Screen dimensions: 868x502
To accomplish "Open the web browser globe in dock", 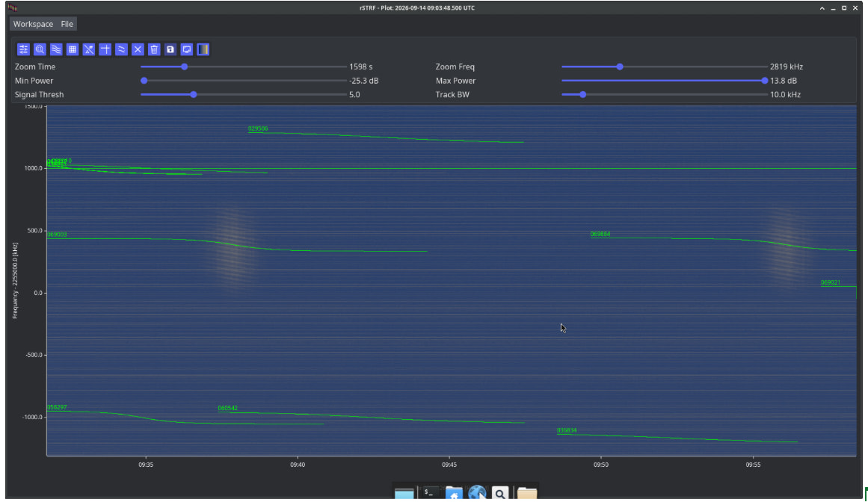I will pyautogui.click(x=477, y=492).
